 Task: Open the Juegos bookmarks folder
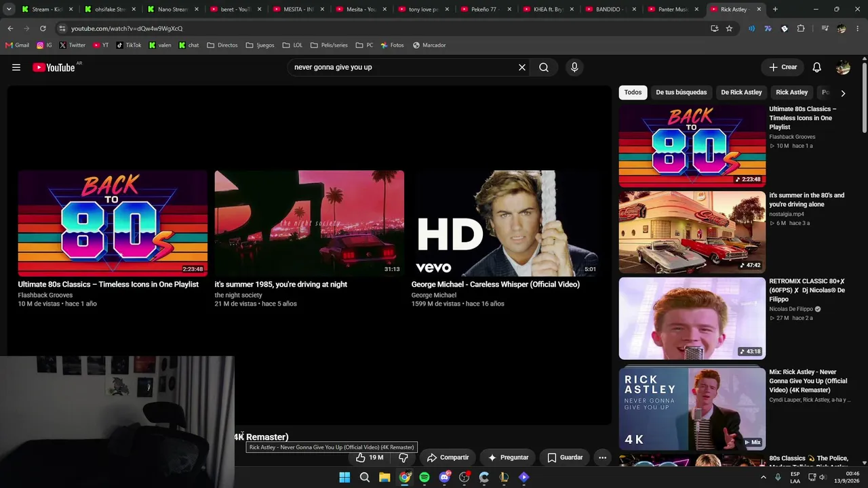[260, 45]
